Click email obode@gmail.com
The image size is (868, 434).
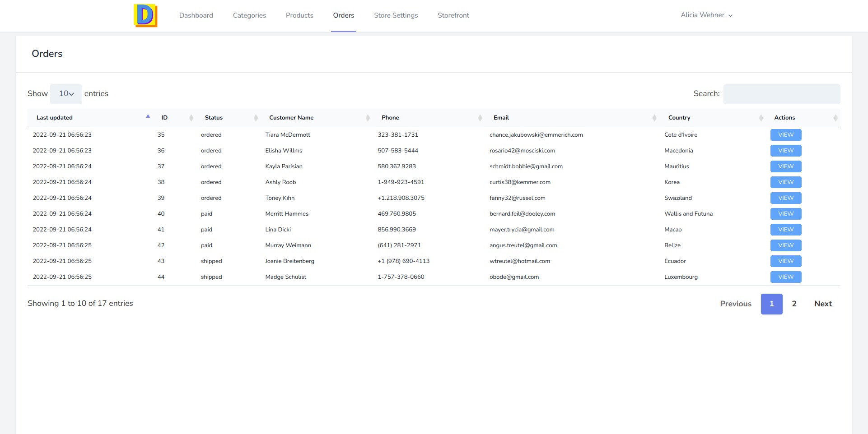514,277
